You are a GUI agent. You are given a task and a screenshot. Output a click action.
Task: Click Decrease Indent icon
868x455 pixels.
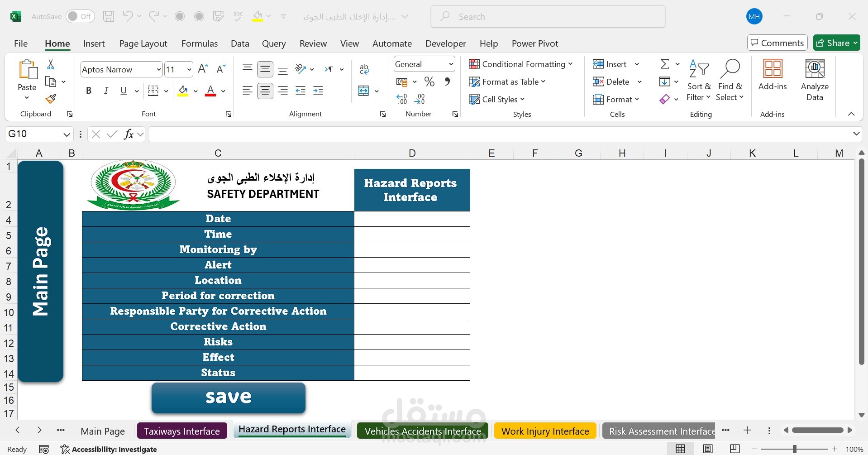[300, 91]
